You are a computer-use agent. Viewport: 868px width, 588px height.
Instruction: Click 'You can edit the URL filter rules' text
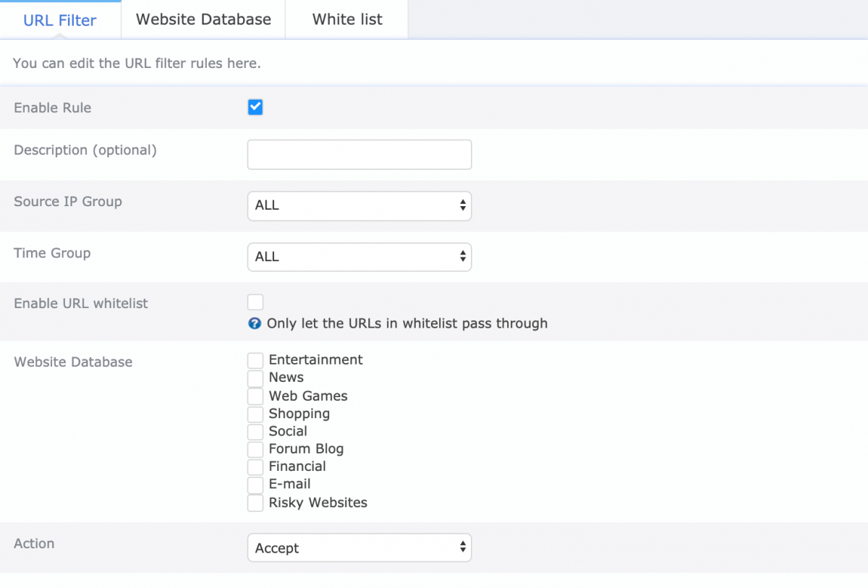click(x=137, y=63)
